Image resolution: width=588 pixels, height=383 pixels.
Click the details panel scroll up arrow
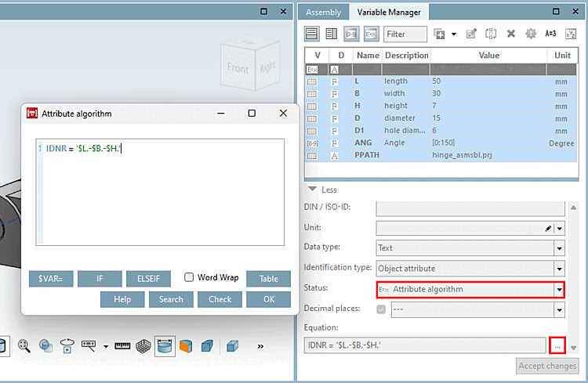click(573, 208)
